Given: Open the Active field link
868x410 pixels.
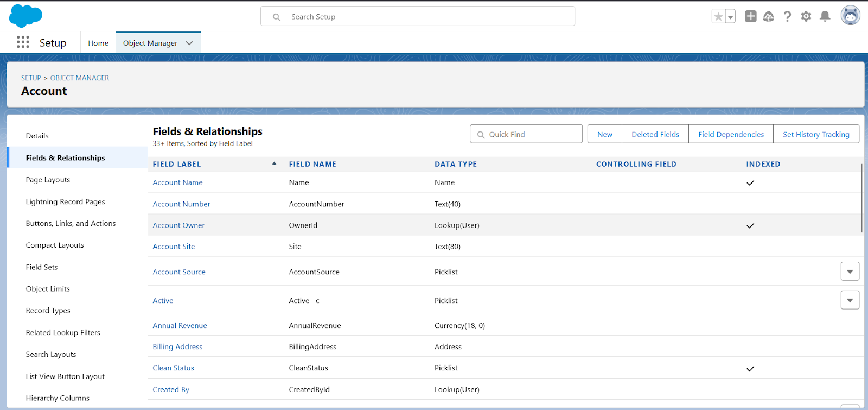Looking at the screenshot, I should (163, 301).
